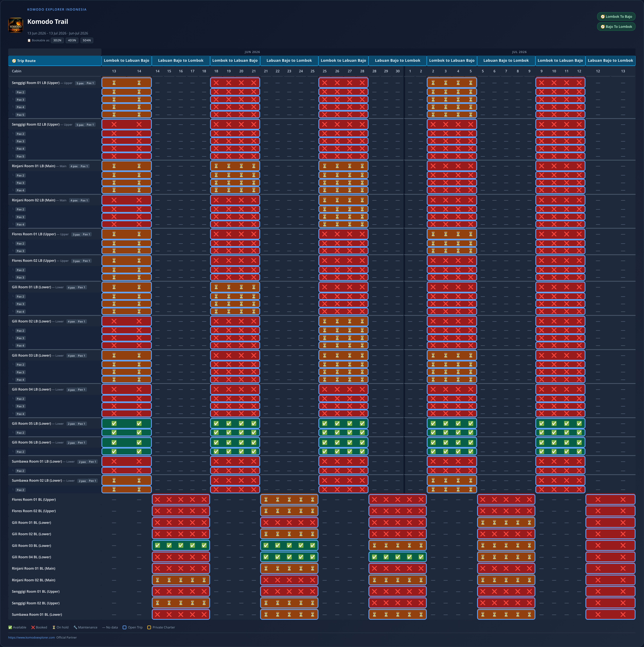Screen dimensions: 644x647
Task: Select Lombok to Labuan Bajo header above 18–21 Jun
Action: [x=235, y=61]
